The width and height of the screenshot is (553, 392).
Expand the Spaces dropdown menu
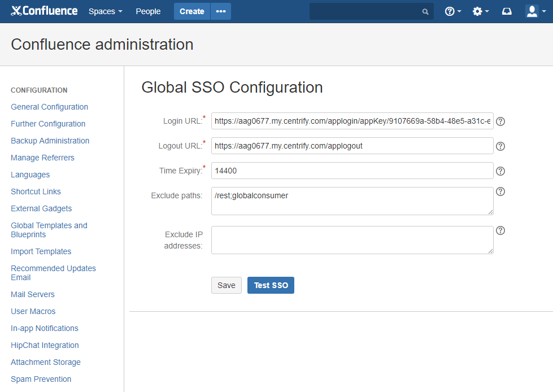105,11
